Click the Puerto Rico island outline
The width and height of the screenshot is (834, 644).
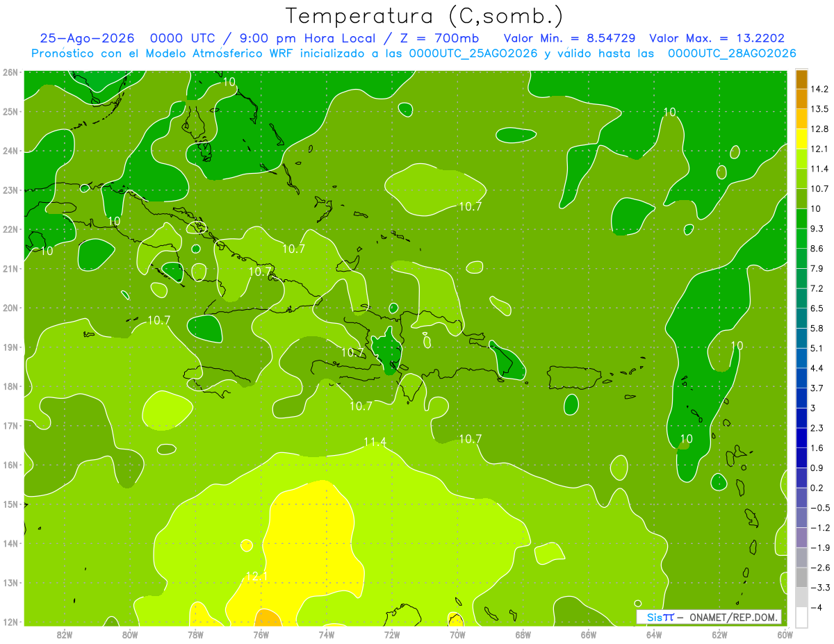click(575, 378)
